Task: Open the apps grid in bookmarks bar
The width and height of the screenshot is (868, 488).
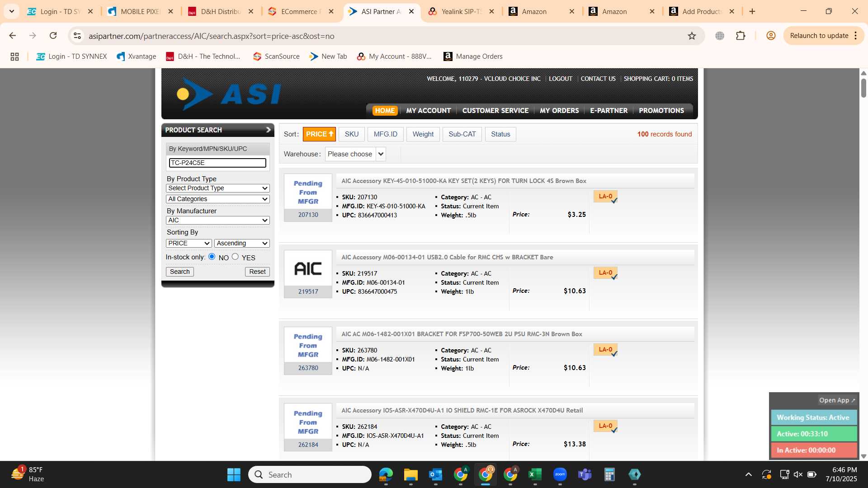Action: [x=14, y=56]
